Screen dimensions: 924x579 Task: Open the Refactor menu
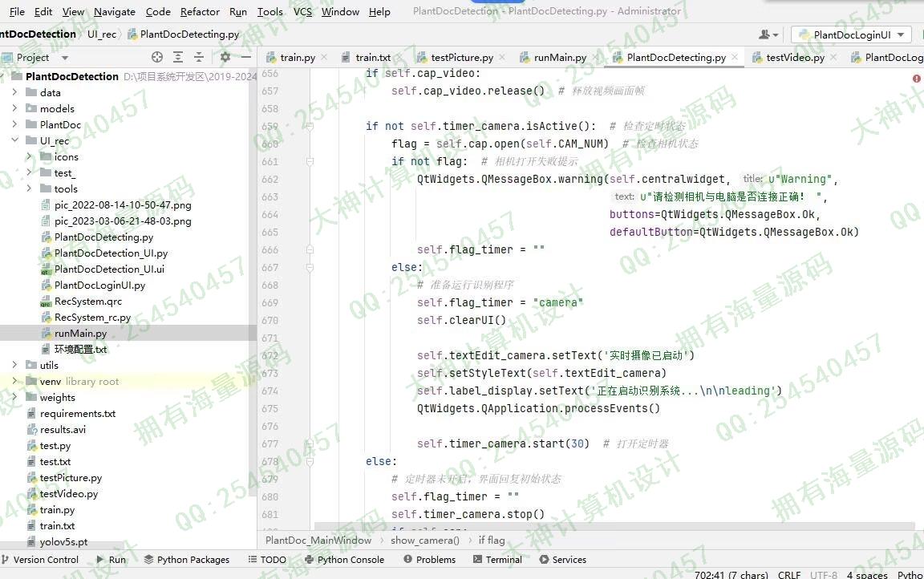(x=200, y=11)
